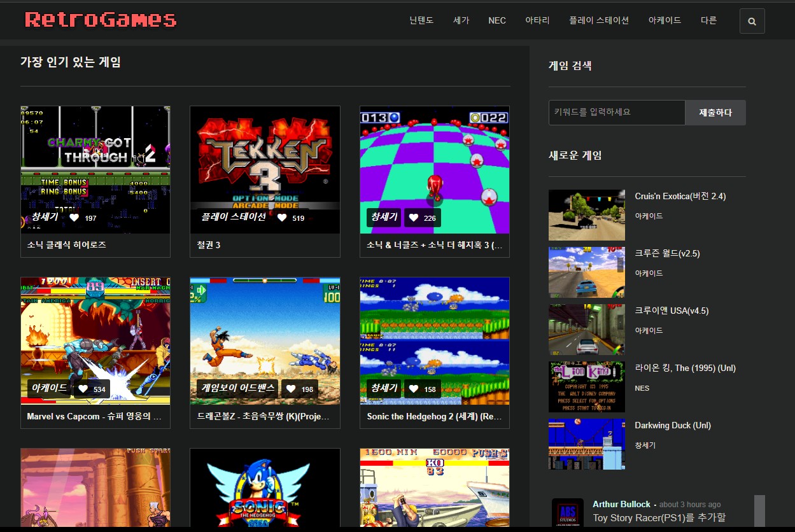The height and width of the screenshot is (532, 795).
Task: Open Marvel vs Capcom title link
Action: coord(95,416)
